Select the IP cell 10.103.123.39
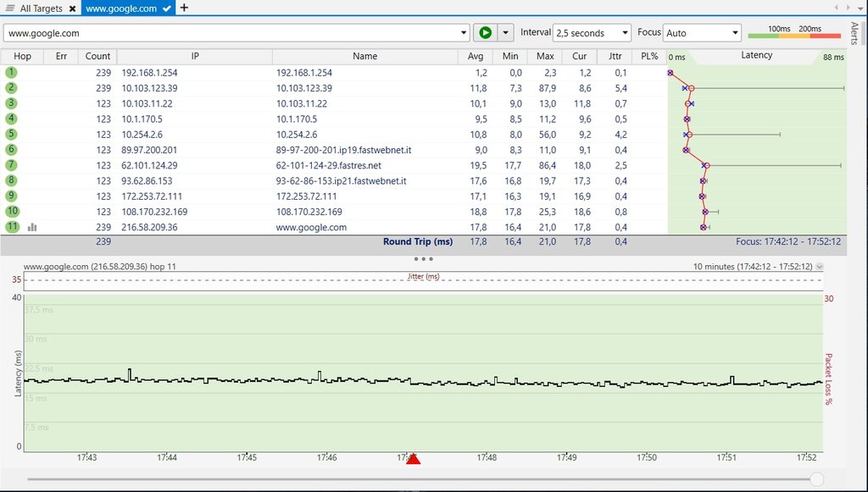The width and height of the screenshot is (868, 492). (149, 88)
